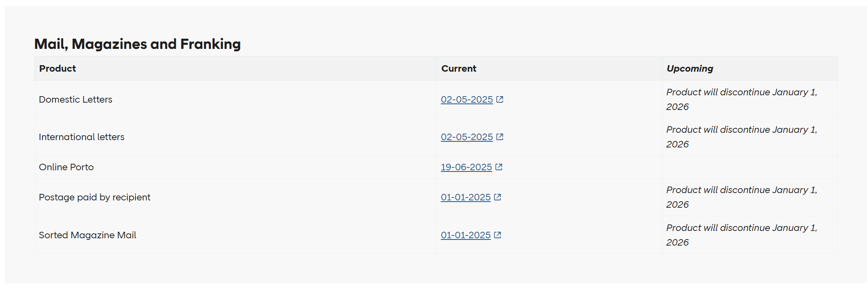The height and width of the screenshot is (290, 868).
Task: Select the Online Porto product cell
Action: coord(66,167)
